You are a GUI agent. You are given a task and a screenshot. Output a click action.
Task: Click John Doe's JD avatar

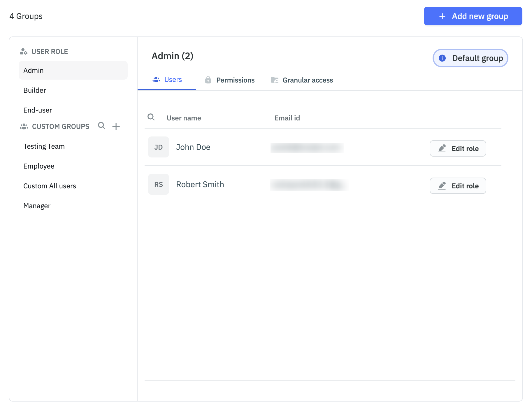pos(158,147)
